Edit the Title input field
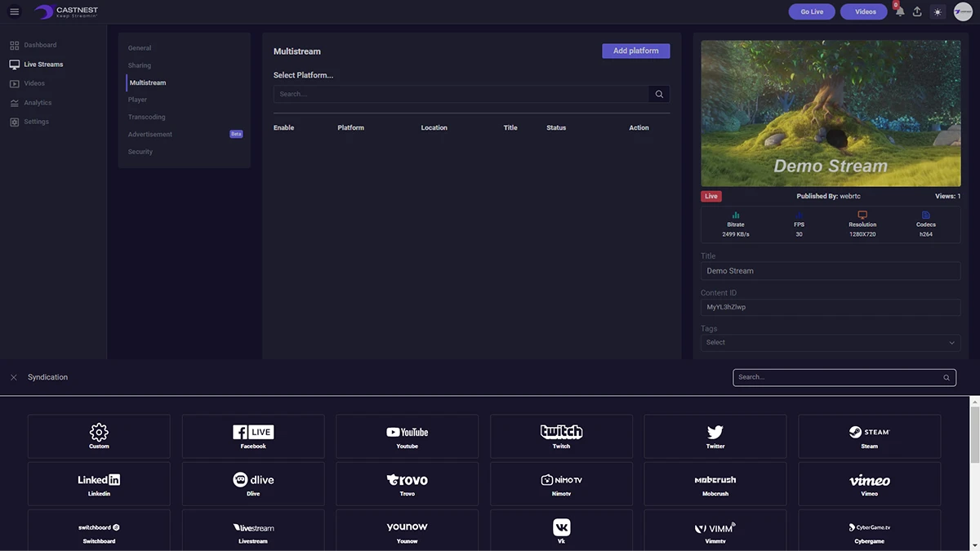 (x=831, y=271)
